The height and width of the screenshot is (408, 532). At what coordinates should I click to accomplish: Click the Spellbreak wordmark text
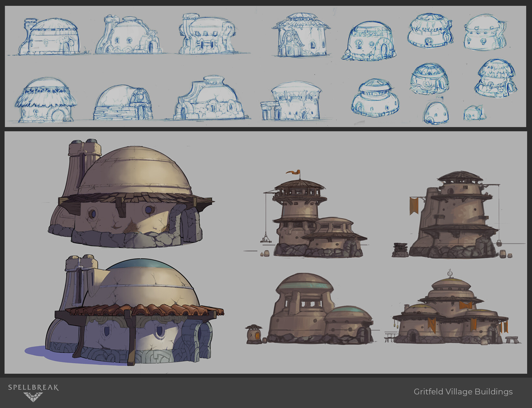(x=33, y=387)
